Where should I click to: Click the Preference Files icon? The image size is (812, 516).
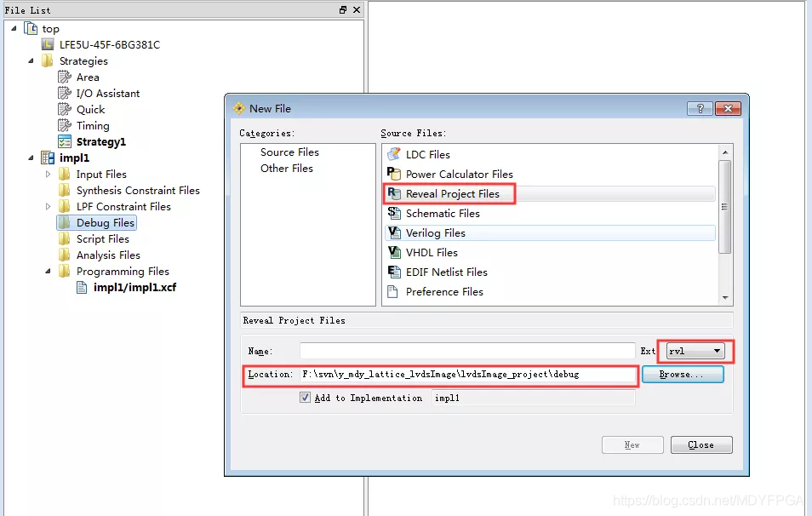393,292
